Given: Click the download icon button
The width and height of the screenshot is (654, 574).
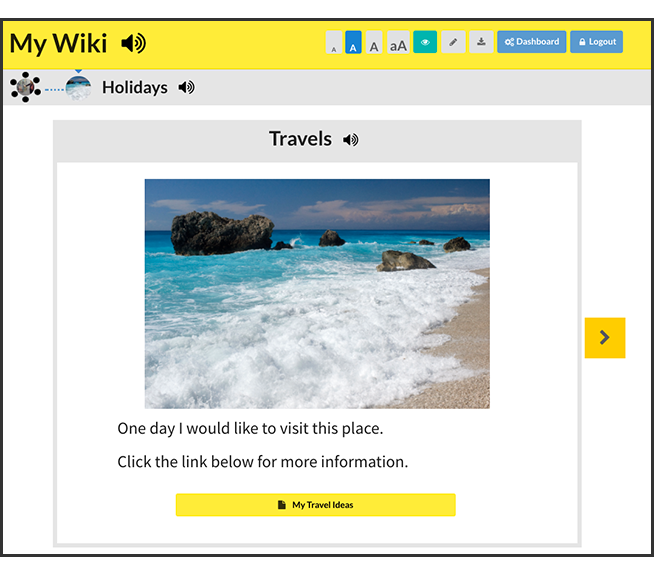Looking at the screenshot, I should (x=481, y=42).
